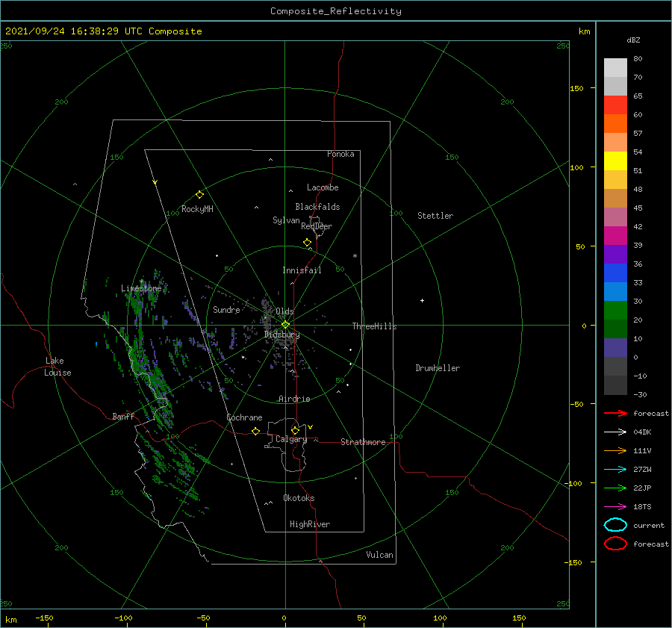Image resolution: width=672 pixels, height=628 pixels.
Task: Click the ThreeHills label
Action: 375,326
